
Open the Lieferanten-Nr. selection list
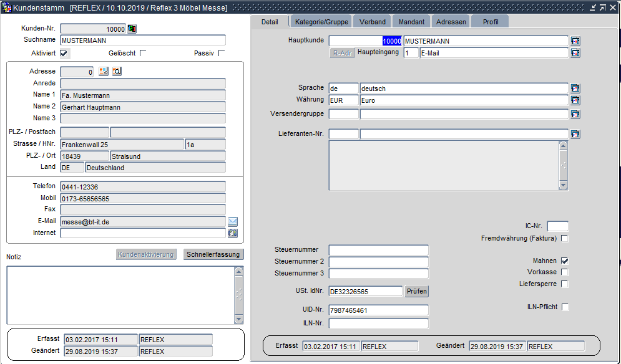[x=575, y=134]
